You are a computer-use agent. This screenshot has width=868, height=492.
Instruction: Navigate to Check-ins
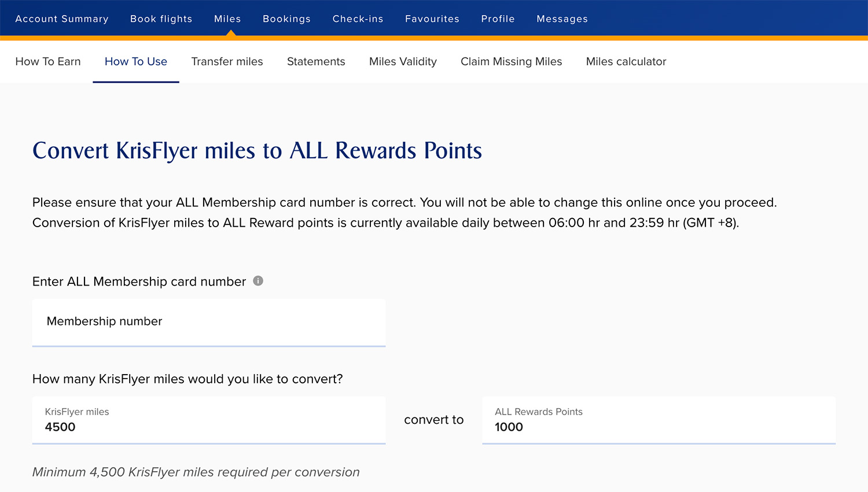click(x=358, y=19)
